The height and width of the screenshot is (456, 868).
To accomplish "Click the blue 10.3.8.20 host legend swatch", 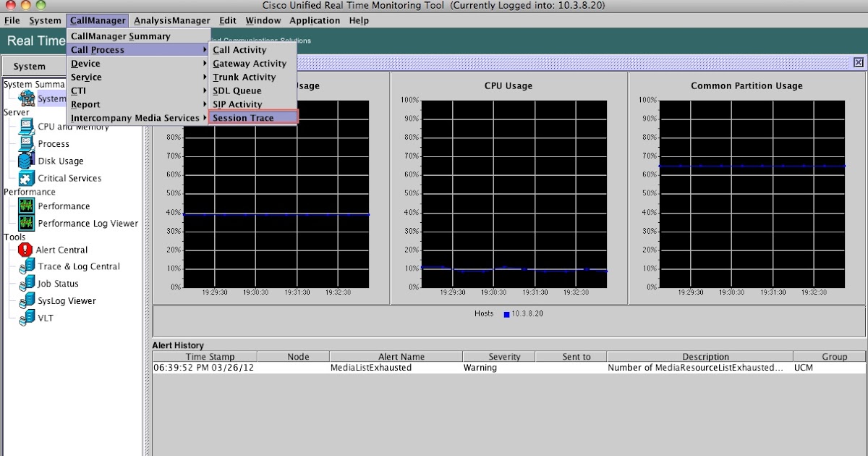I will point(506,314).
